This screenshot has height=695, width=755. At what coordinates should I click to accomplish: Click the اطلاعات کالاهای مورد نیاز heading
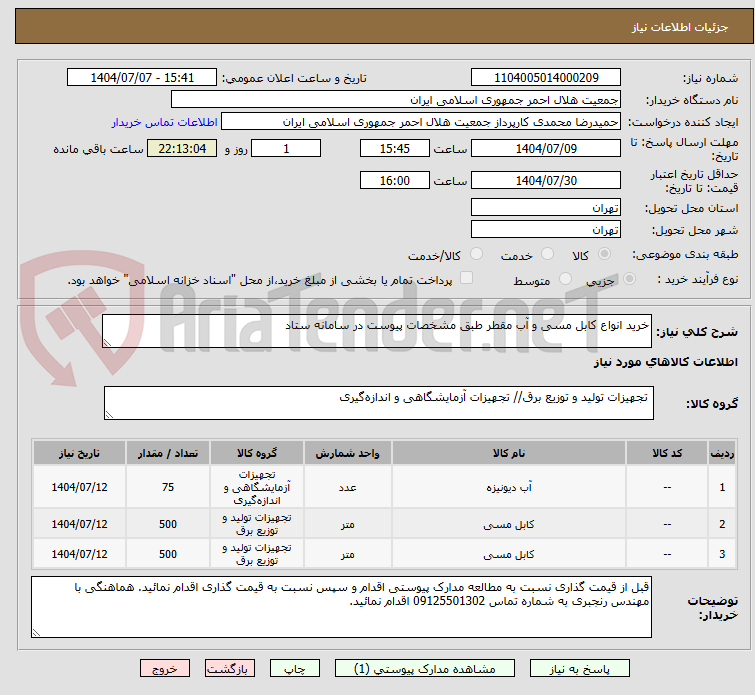point(665,362)
